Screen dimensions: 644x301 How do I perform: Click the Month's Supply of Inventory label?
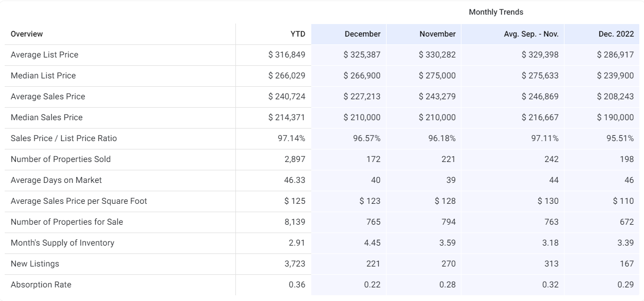pyautogui.click(x=62, y=243)
